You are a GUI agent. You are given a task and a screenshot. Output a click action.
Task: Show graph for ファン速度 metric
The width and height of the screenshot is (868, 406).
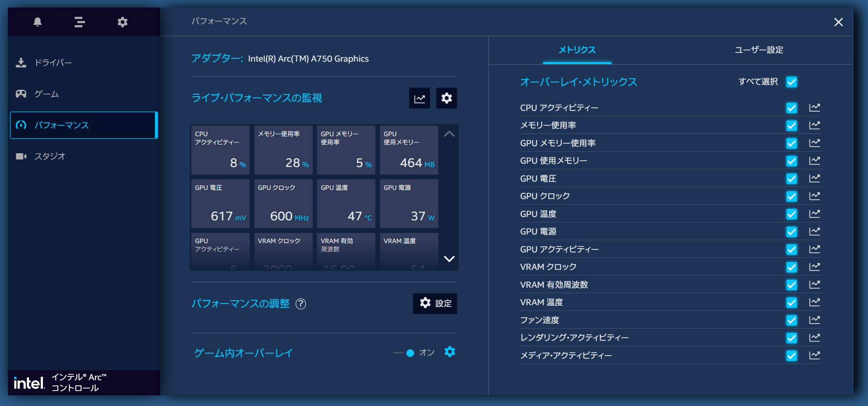814,320
